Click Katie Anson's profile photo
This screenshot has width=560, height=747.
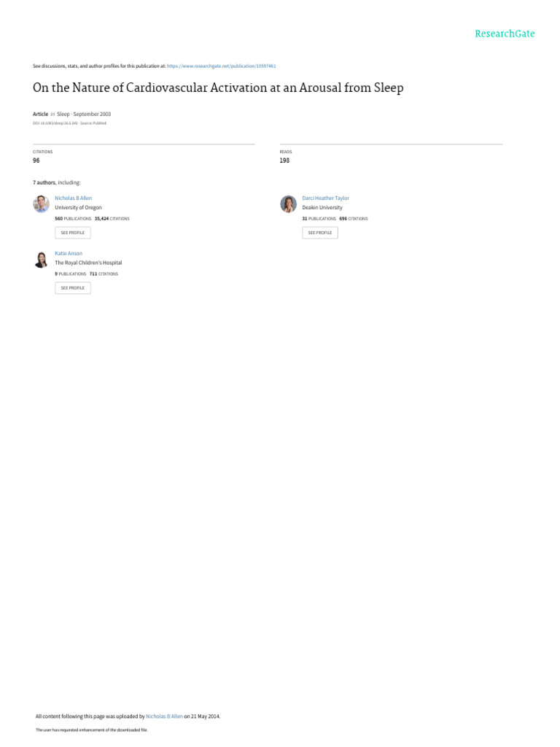(x=41, y=259)
